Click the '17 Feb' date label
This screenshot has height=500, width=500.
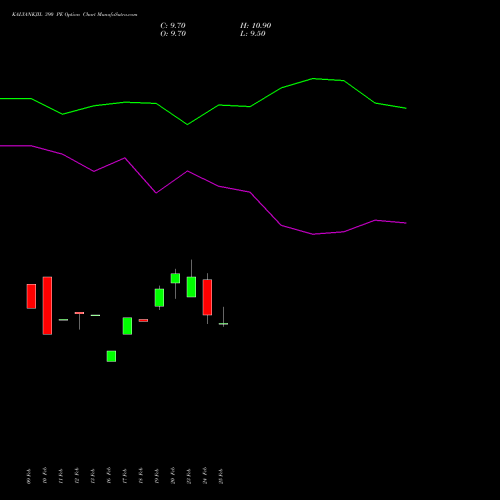(x=125, y=476)
